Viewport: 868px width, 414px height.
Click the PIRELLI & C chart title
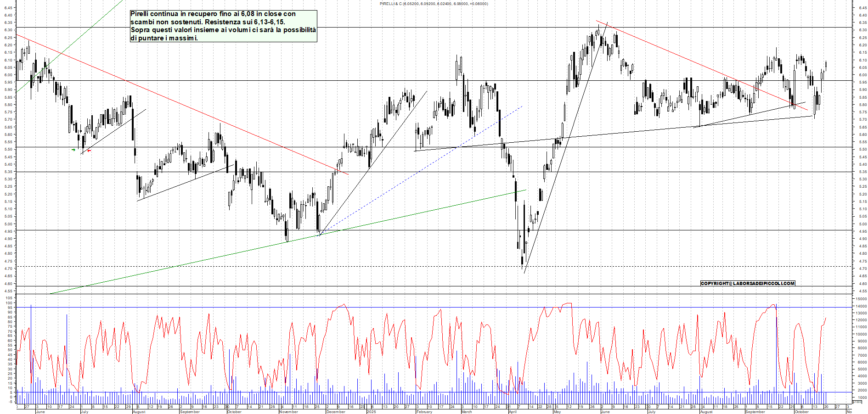point(434,4)
